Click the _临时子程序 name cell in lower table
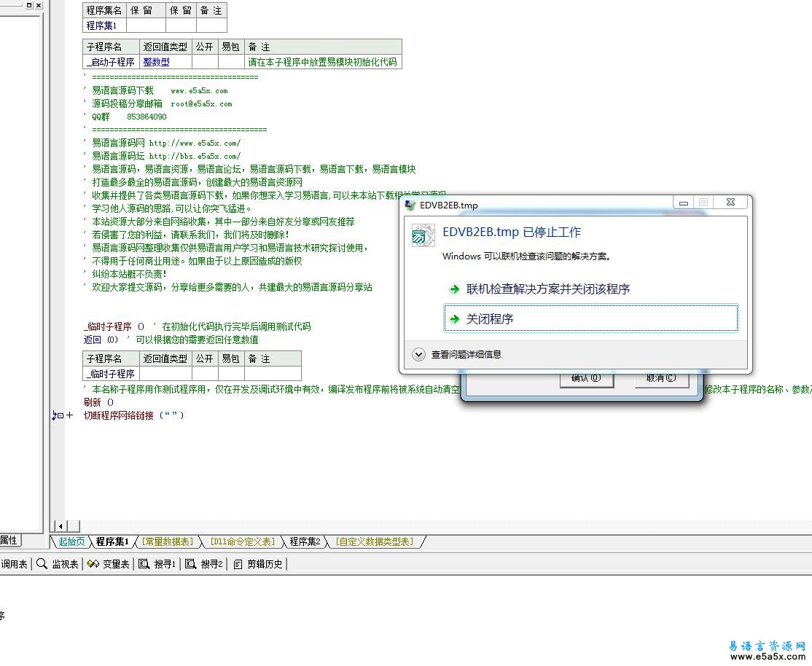 point(111,373)
